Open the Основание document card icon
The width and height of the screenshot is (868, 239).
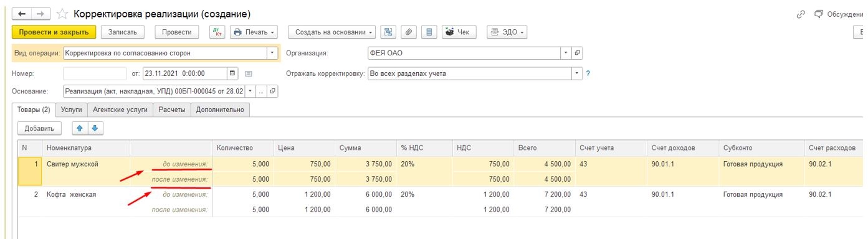272,91
